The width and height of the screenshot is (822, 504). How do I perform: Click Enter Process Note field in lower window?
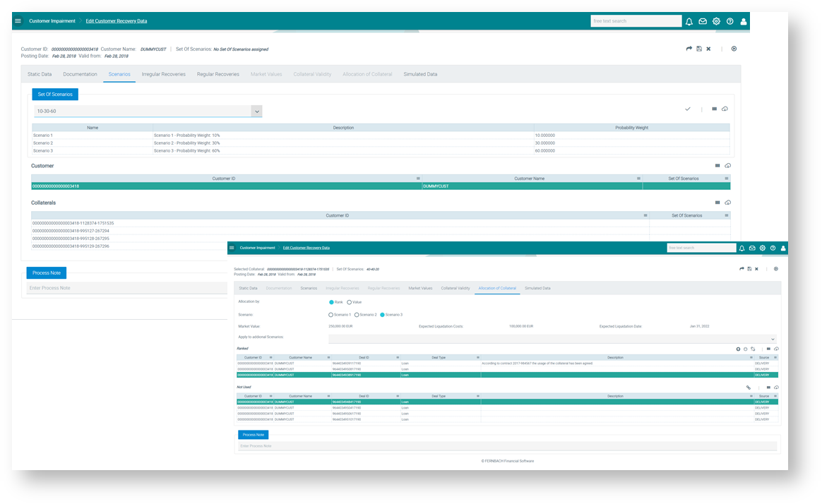pyautogui.click(x=506, y=446)
